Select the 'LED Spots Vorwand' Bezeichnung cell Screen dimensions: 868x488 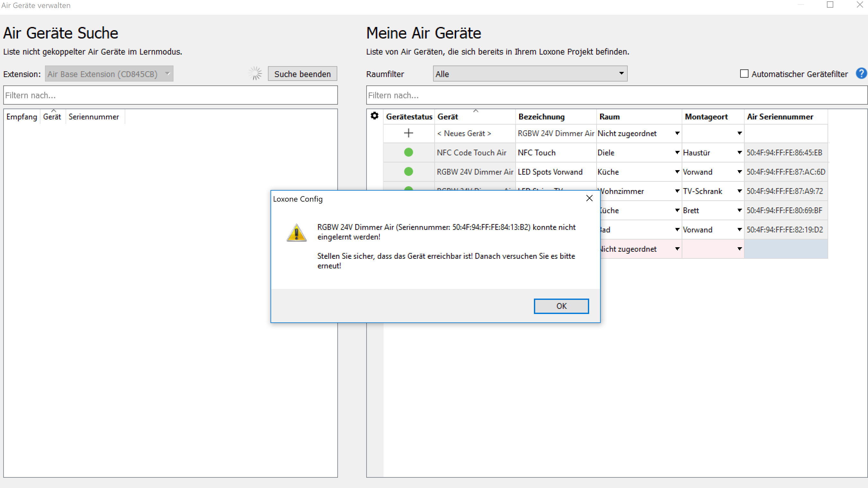[x=556, y=172]
